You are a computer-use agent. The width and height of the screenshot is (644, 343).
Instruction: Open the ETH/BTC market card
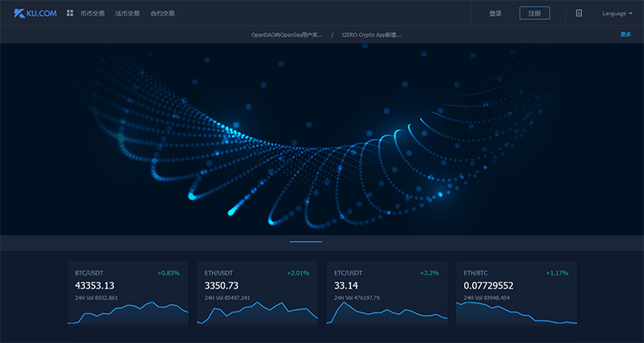click(x=516, y=293)
